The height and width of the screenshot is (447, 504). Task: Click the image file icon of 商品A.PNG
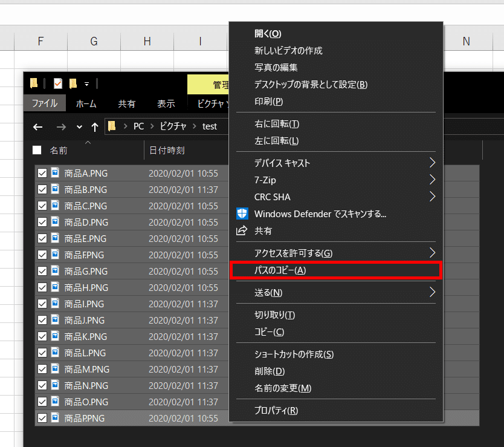click(x=55, y=173)
